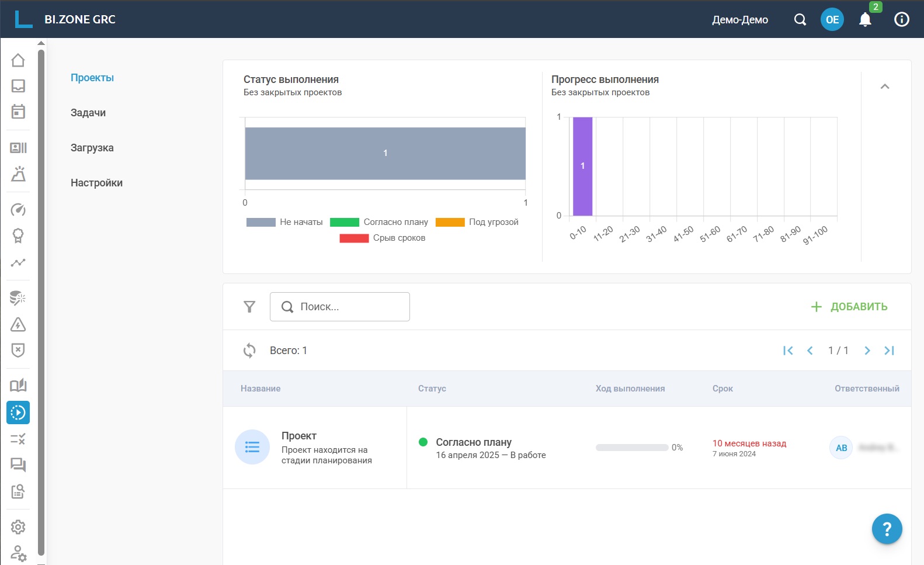Toggle the 'Согласно плану' legend series

379,222
